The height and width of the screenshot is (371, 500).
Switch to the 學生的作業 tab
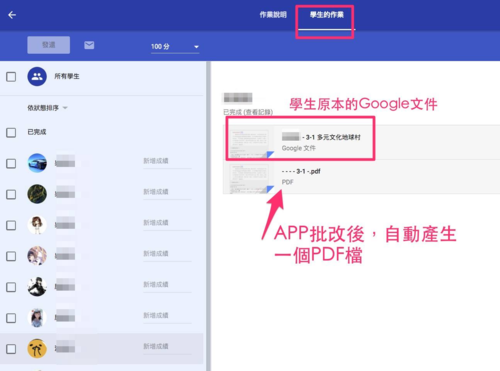[327, 15]
